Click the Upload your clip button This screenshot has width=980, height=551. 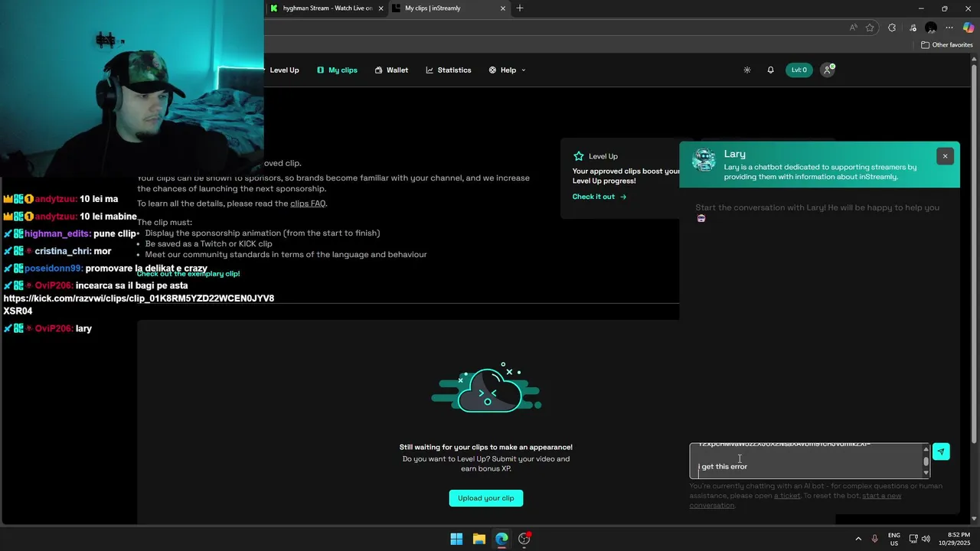tap(486, 498)
